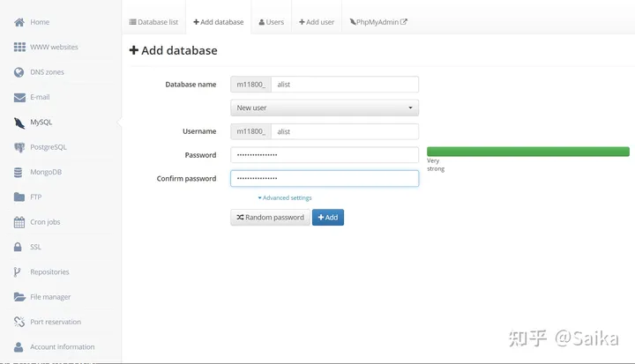Open the Users tab
The height and width of the screenshot is (364, 635).
[x=272, y=22]
